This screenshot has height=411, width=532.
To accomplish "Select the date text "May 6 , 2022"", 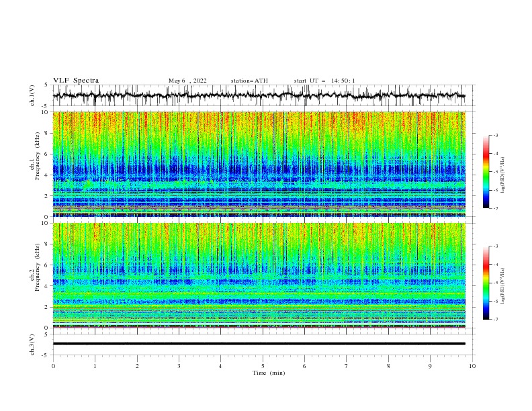I will [x=187, y=81].
